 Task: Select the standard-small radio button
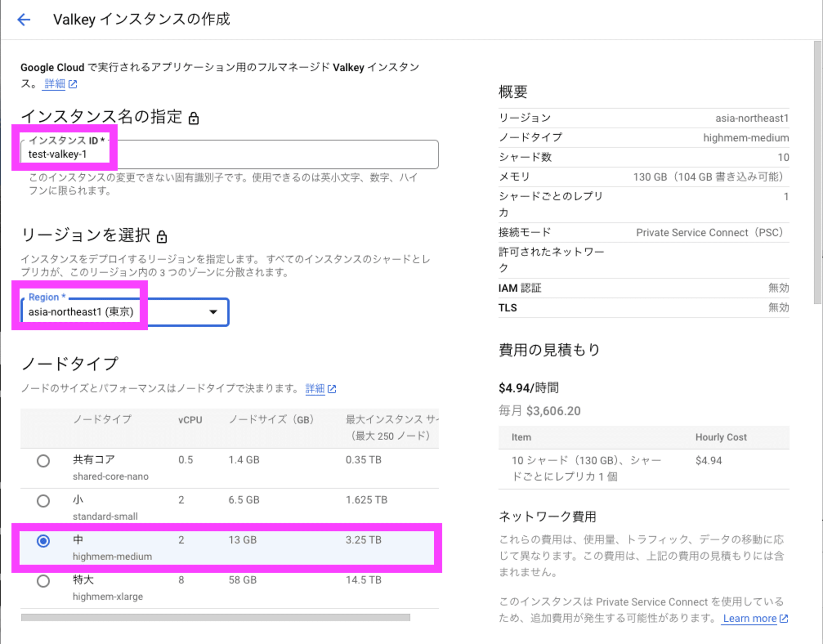click(x=43, y=501)
